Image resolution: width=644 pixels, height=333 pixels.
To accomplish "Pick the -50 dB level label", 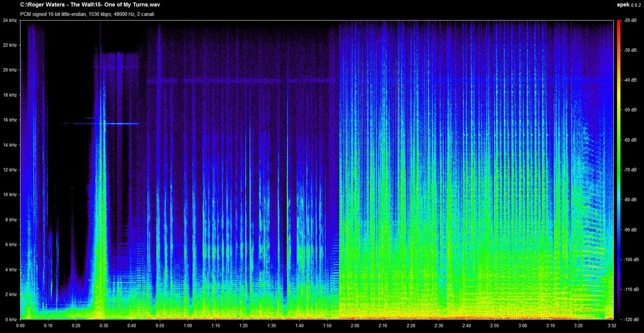I will pyautogui.click(x=631, y=110).
